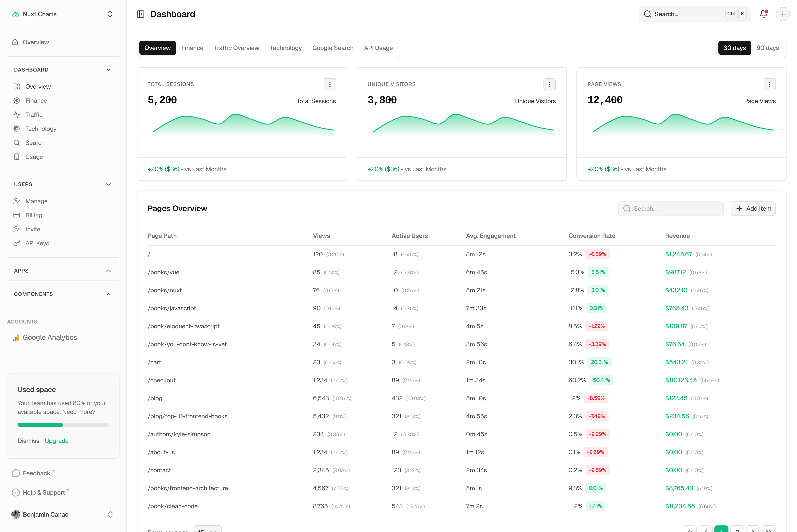Toggle the sidebar collapse icon

click(x=141, y=14)
